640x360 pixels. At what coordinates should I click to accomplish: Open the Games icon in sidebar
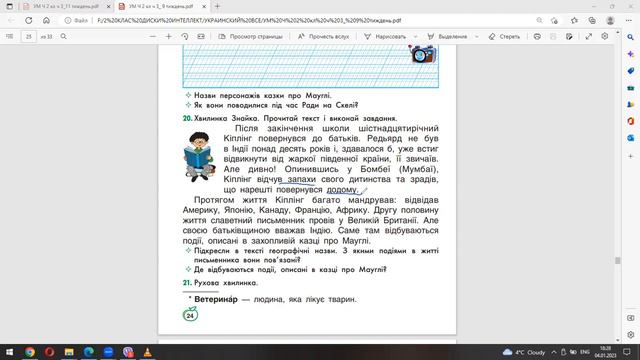631,104
